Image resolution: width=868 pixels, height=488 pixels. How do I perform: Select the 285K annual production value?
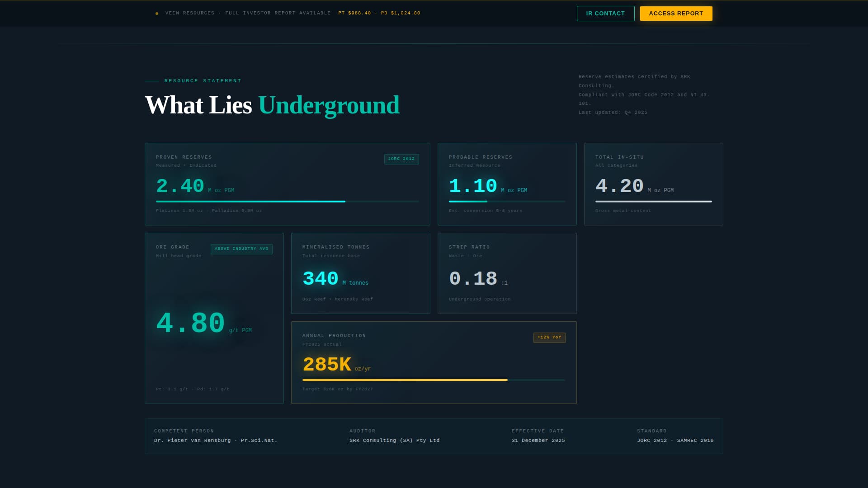pos(327,365)
